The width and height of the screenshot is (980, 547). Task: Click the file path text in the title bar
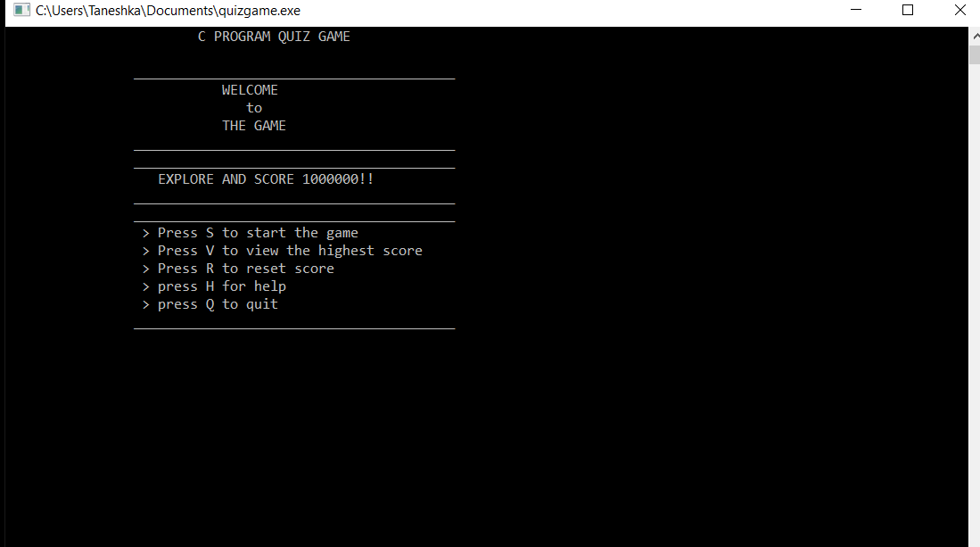168,11
